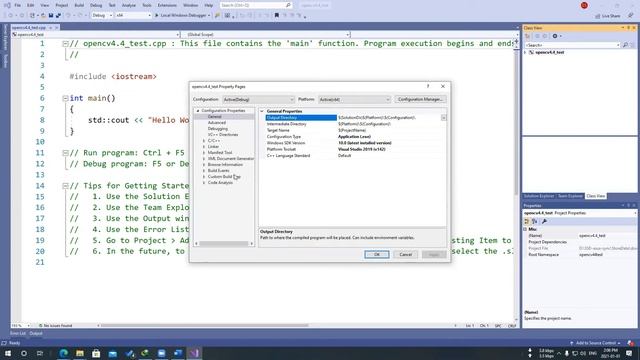Click the Start Local Windows Debugger play icon
This screenshot has height=360, width=640.
point(156,16)
